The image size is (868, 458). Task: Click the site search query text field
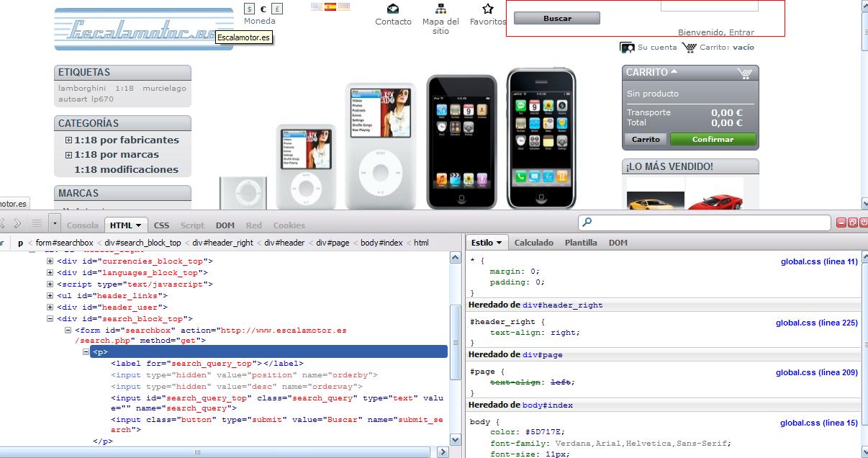[710, 5]
